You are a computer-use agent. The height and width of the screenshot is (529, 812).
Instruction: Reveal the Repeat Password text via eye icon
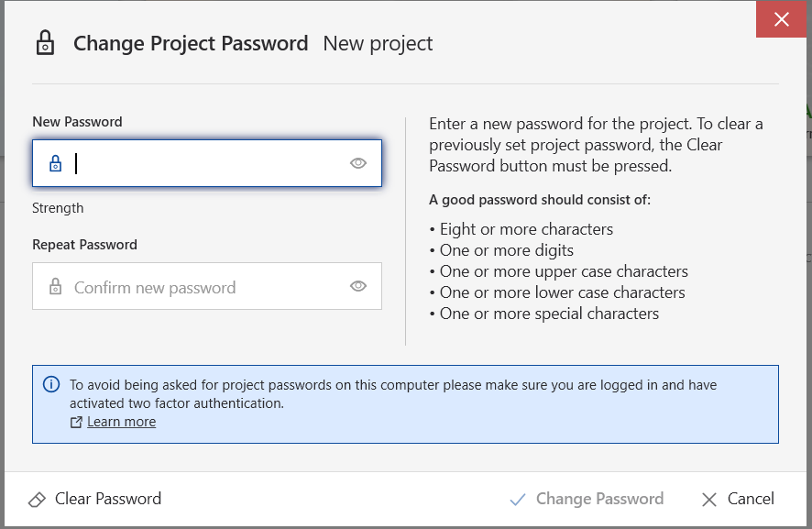click(358, 286)
